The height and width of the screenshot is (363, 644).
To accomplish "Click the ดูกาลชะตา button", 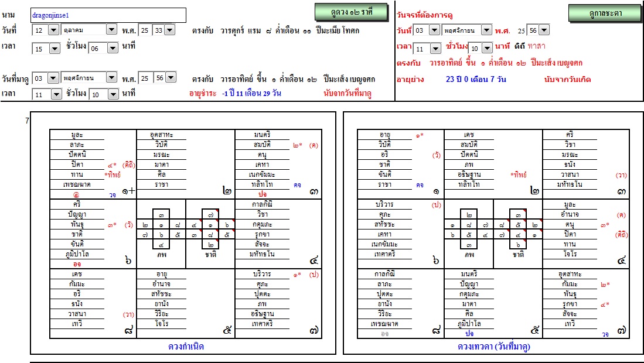I will (605, 13).
